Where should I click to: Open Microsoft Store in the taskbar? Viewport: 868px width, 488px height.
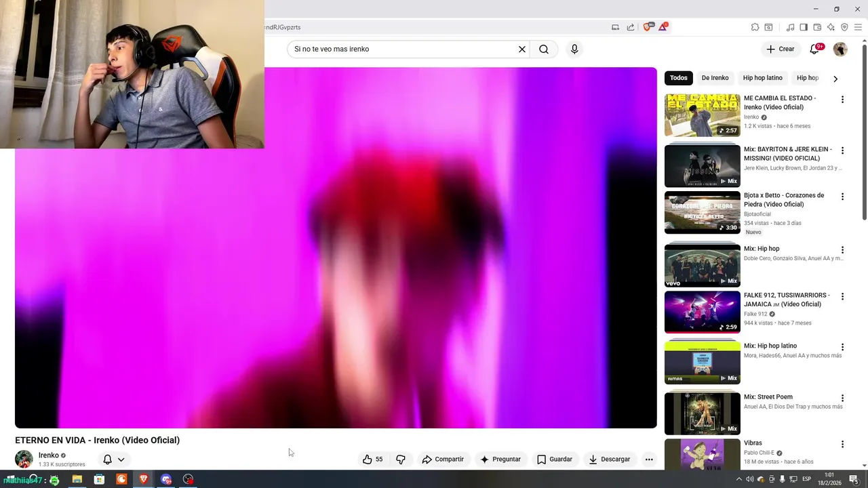pos(99,479)
